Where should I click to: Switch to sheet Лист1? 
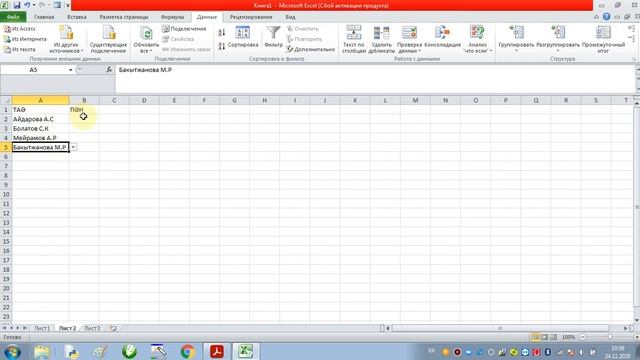[x=42, y=328]
